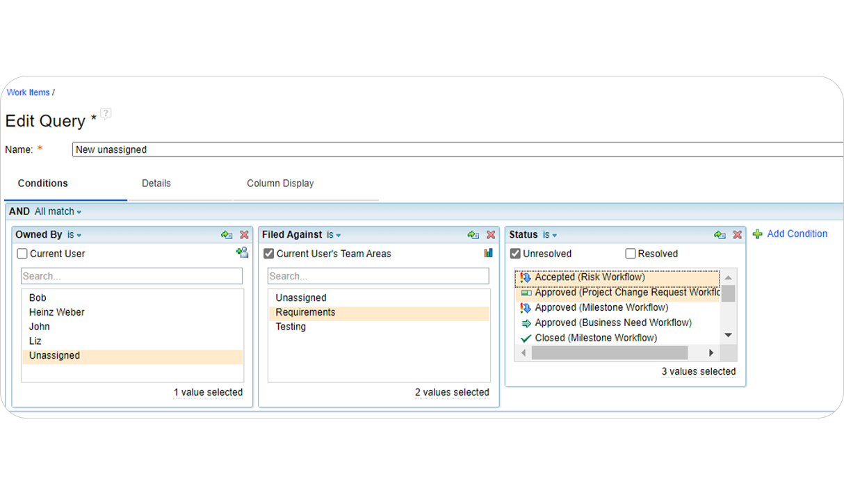Image resolution: width=844 pixels, height=504 pixels.
Task: Uncheck Current User's Team Areas
Action: pyautogui.click(x=268, y=254)
